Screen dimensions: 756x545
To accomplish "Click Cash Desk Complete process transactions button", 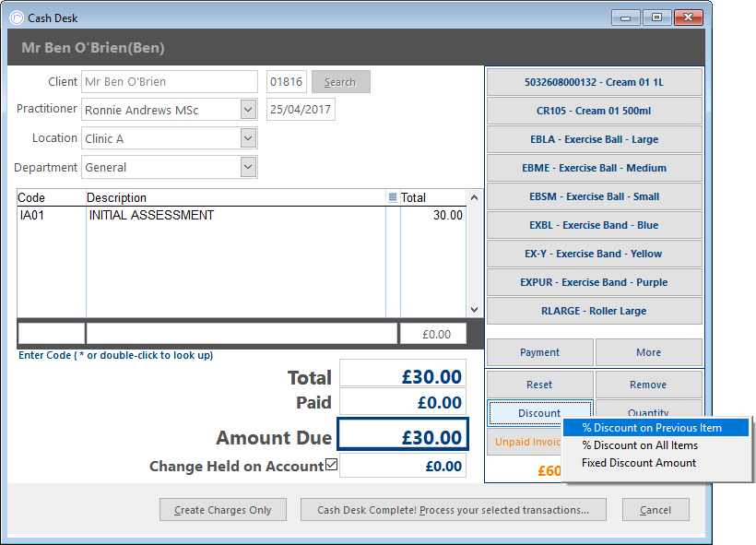I will (x=454, y=510).
